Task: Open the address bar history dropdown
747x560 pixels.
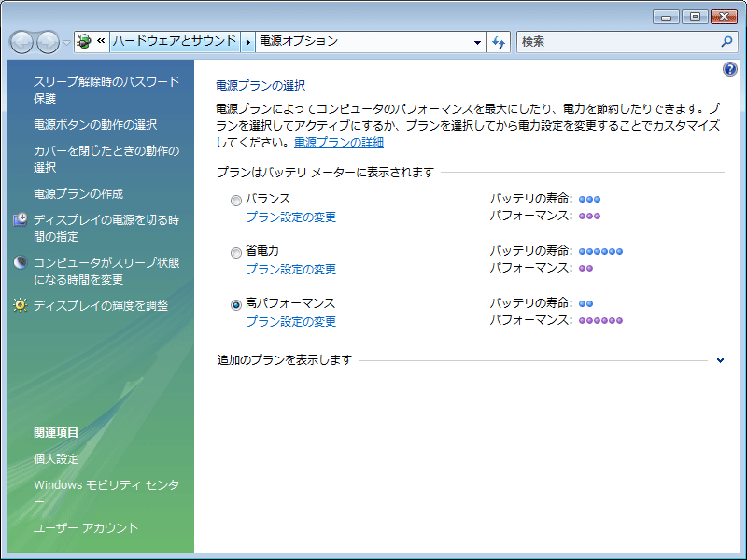Action: (477, 42)
